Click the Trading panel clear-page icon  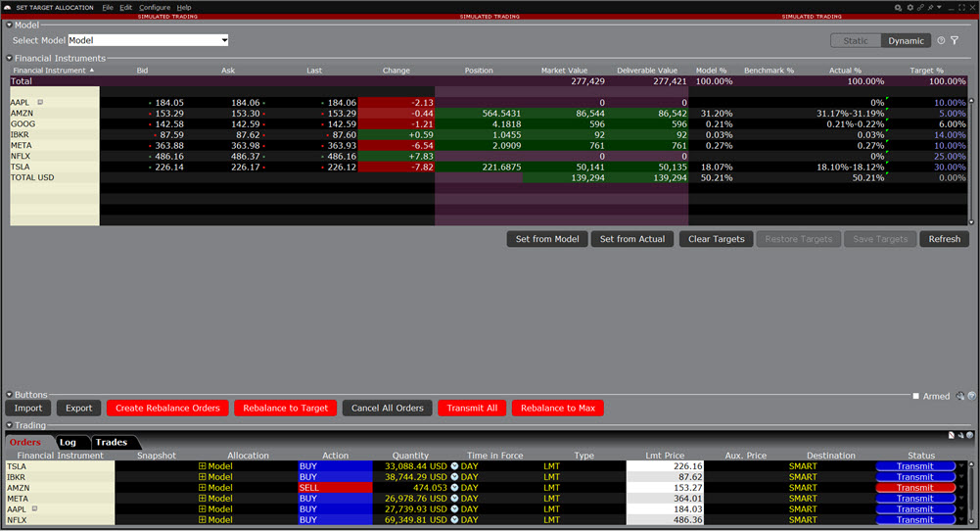click(x=952, y=435)
